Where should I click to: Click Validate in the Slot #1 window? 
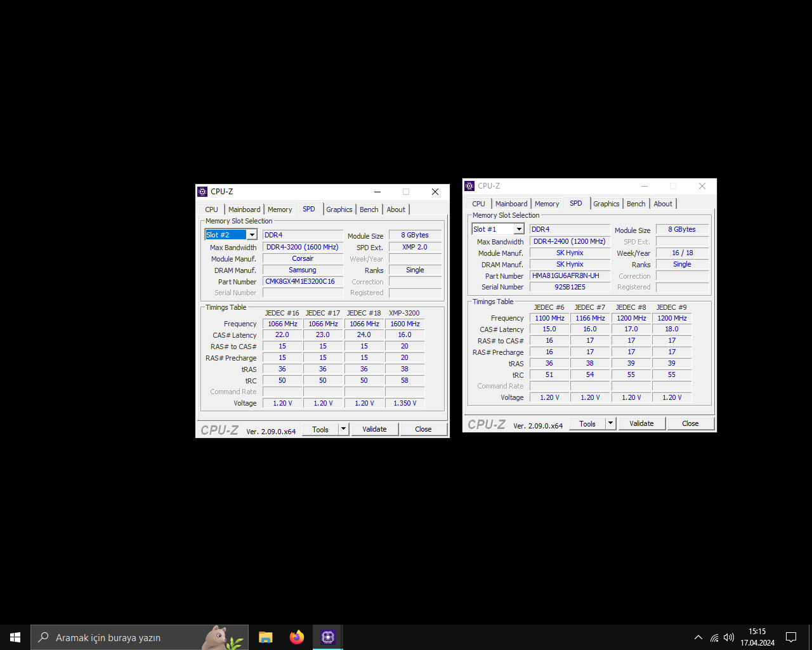point(641,423)
